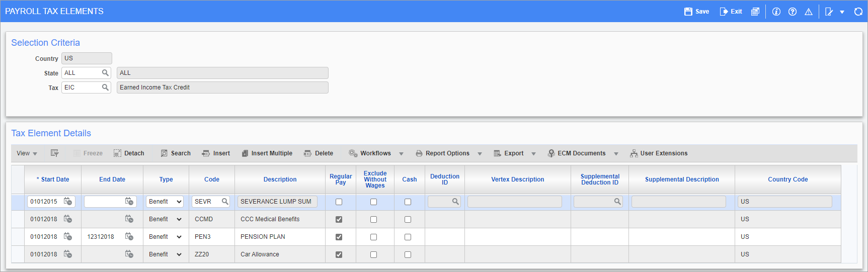Expand the Export dropdown arrow
Screen dimensions: 868x272
[x=533, y=154]
